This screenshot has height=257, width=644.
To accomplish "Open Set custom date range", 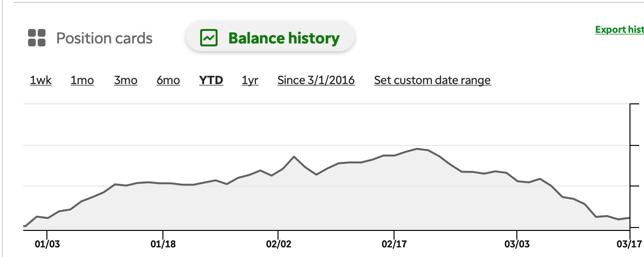I will pos(432,80).
